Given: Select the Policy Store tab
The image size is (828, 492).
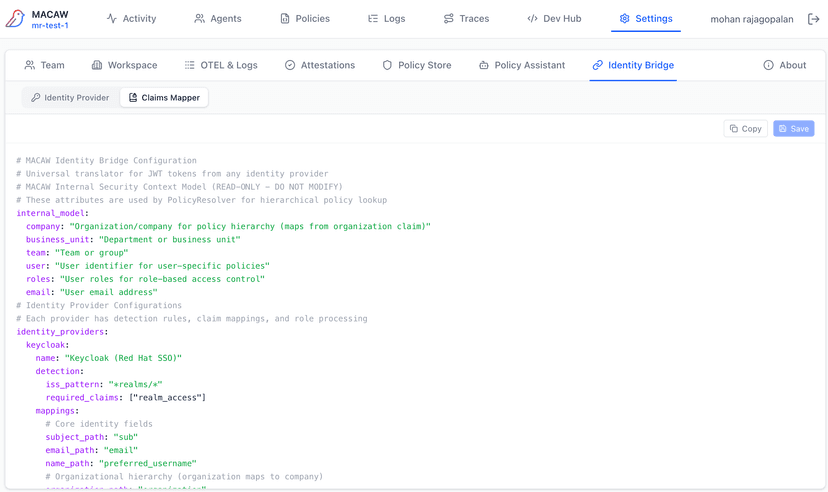Looking at the screenshot, I should coord(417,65).
